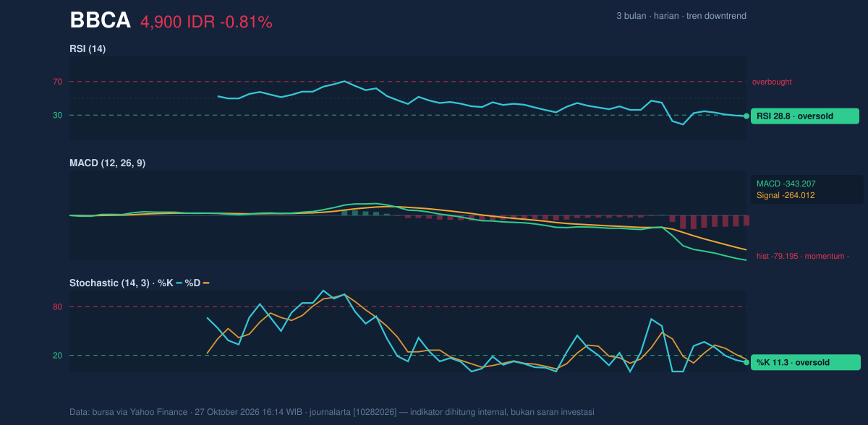Image resolution: width=868 pixels, height=425 pixels.
Task: Click the Stochastic %K endpoint marker
Action: click(746, 362)
